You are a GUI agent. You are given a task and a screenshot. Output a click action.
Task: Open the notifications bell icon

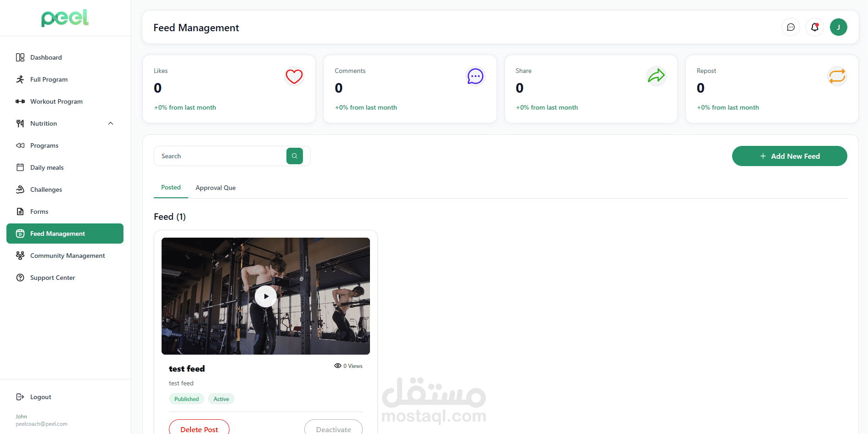(x=815, y=27)
